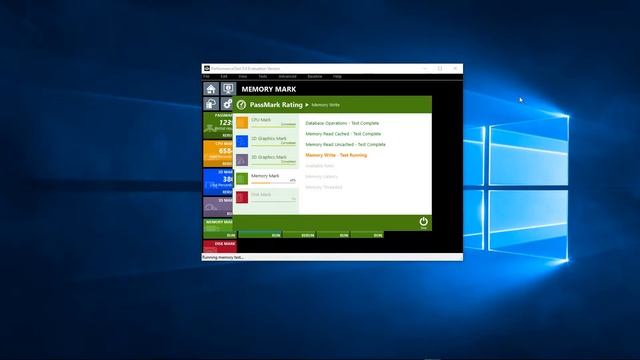
Task: Click the 'PassMark Rating' header text
Action: tap(276, 105)
